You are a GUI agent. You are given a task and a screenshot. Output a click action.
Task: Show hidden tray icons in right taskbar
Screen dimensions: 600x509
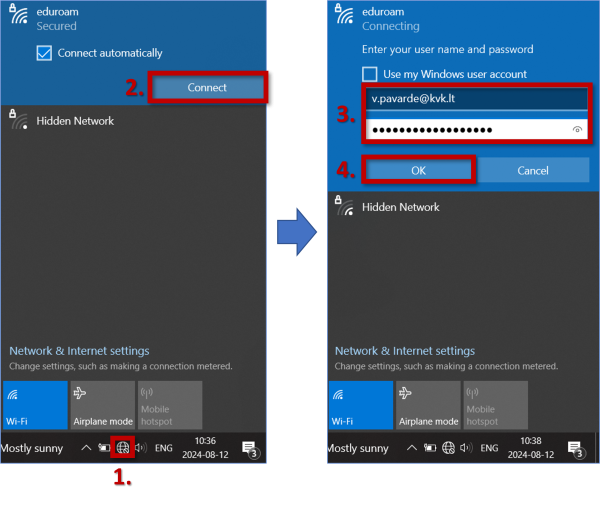tap(412, 447)
